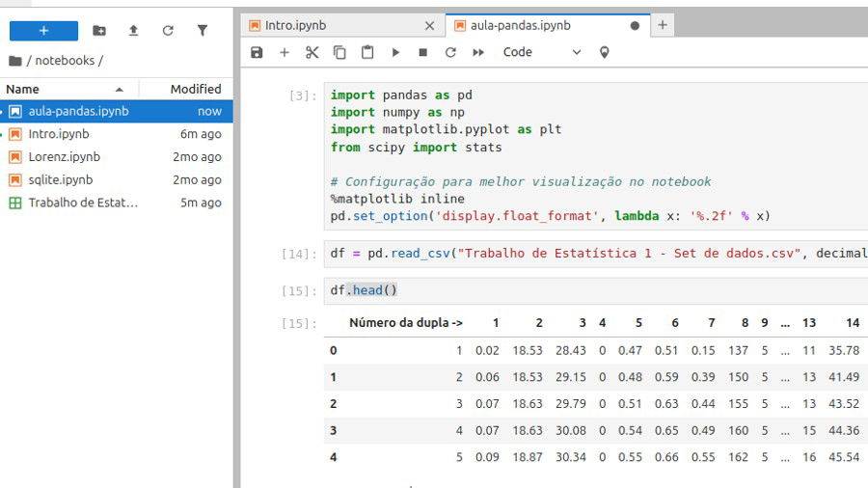
Task: Cut the selected cell with scissors
Action: pyautogui.click(x=312, y=53)
